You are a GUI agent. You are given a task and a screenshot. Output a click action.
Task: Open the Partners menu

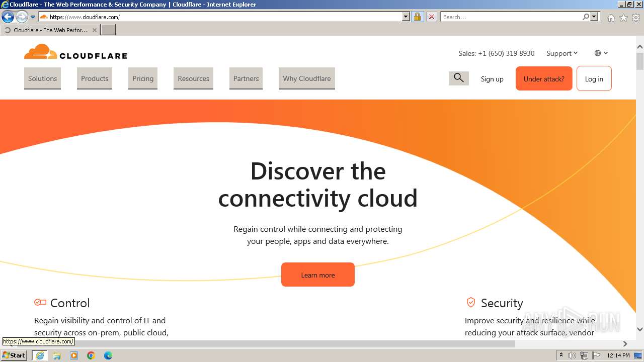[x=246, y=78]
